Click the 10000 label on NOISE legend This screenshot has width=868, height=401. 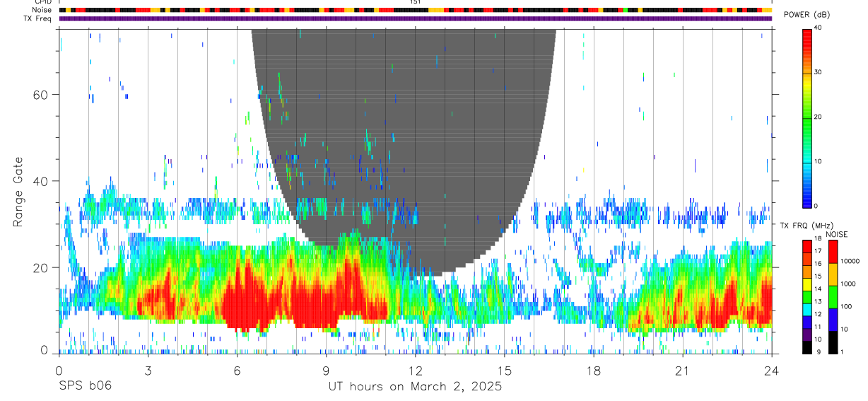pyautogui.click(x=850, y=261)
